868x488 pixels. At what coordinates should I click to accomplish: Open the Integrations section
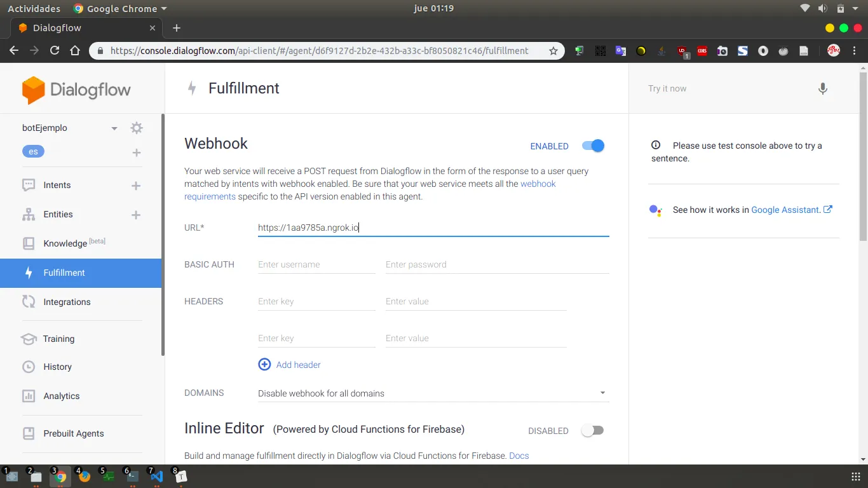tap(65, 302)
